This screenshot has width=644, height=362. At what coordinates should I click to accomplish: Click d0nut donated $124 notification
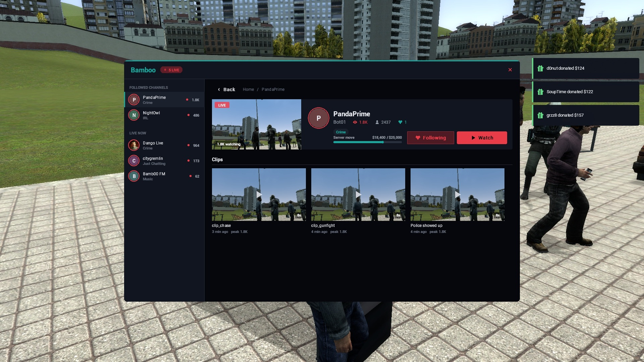point(586,68)
